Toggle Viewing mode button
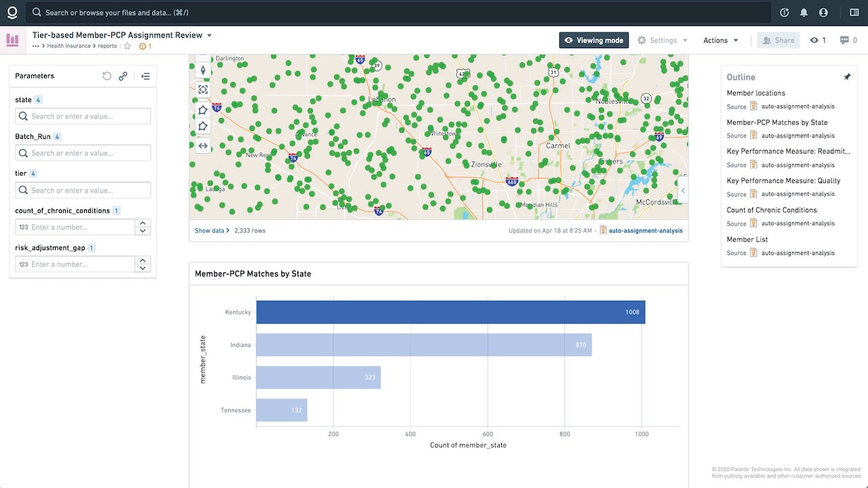The image size is (868, 488). click(594, 41)
